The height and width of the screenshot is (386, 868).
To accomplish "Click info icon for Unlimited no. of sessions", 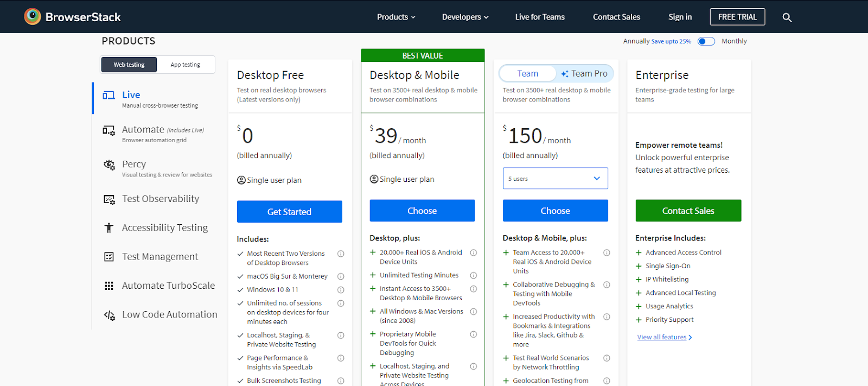I will pos(341,303).
